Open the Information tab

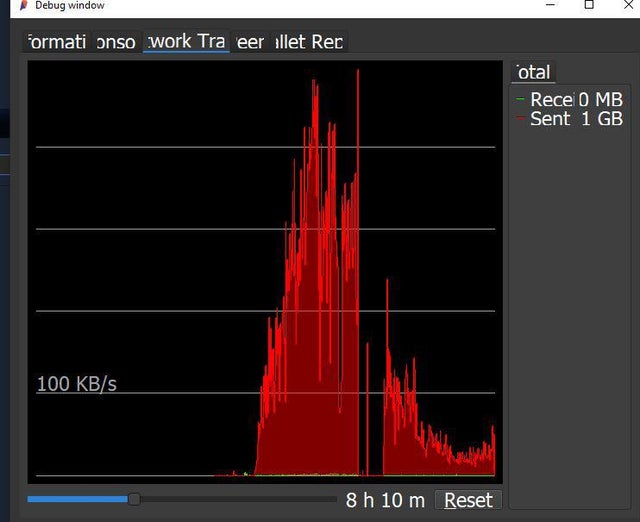click(56, 42)
